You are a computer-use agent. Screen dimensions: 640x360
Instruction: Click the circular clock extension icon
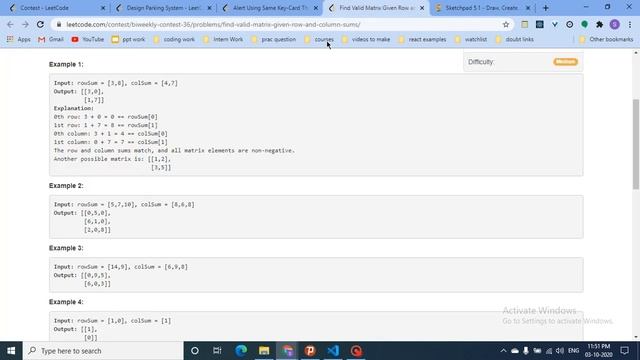point(569,24)
